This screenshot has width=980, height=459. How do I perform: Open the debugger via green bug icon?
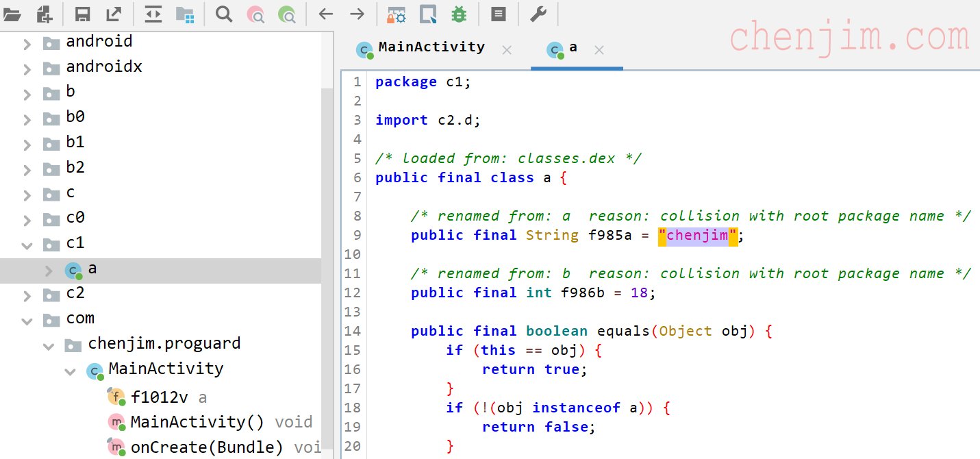tap(459, 14)
